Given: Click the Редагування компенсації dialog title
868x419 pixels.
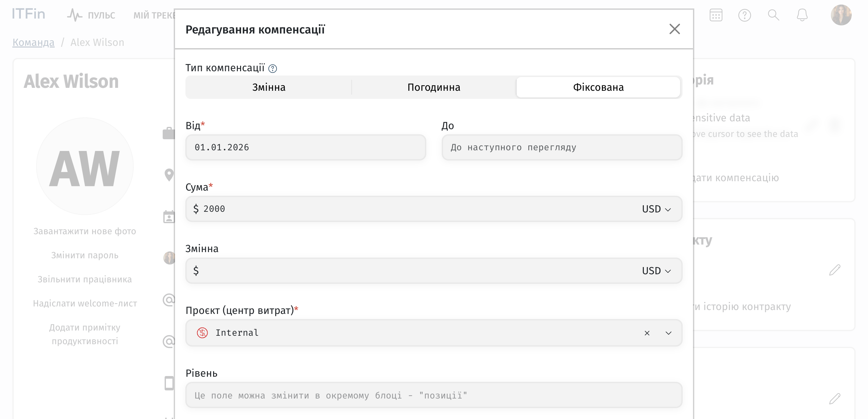Looking at the screenshot, I should [255, 30].
